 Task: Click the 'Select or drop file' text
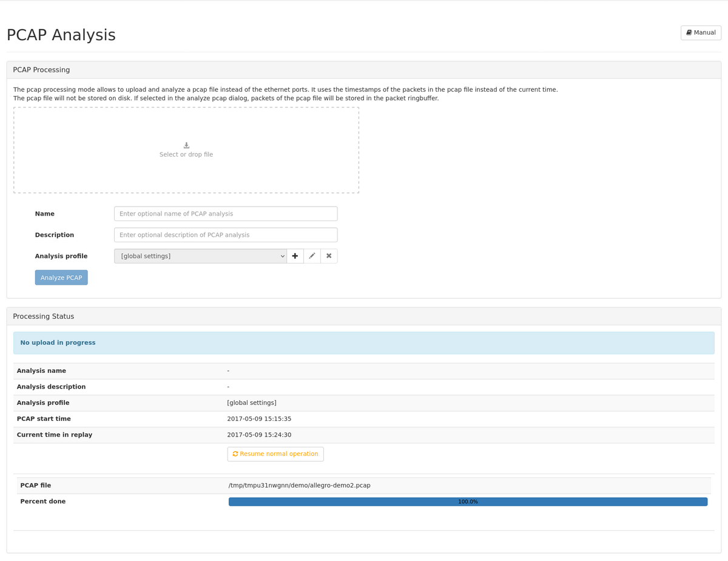[186, 155]
